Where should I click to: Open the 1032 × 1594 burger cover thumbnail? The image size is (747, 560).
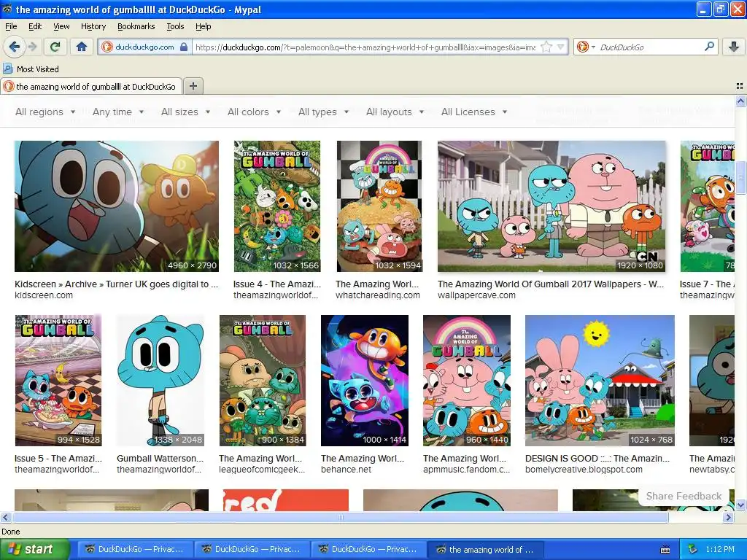(x=379, y=206)
